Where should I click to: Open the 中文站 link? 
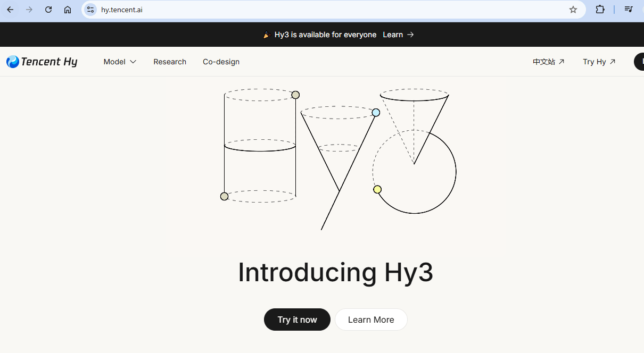pos(549,62)
